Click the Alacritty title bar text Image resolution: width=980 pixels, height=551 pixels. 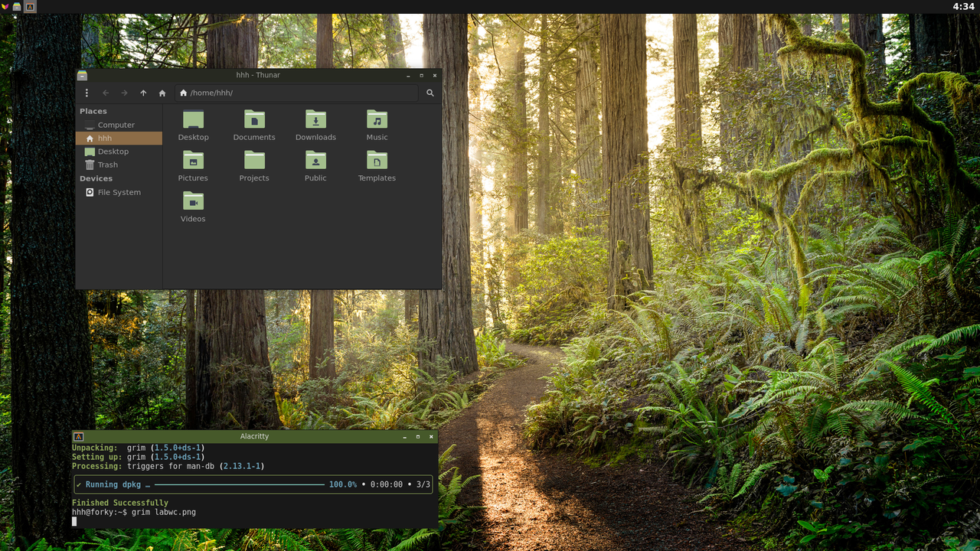(254, 436)
